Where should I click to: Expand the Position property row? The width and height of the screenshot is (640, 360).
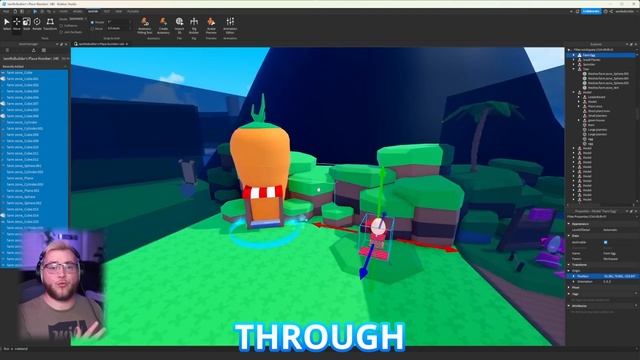573,276
